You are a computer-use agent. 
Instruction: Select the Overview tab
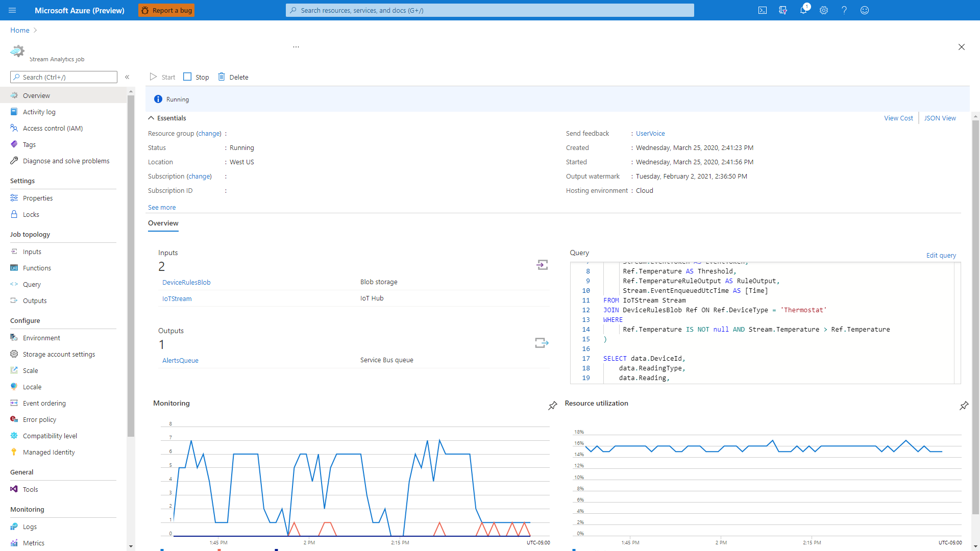[x=163, y=222]
